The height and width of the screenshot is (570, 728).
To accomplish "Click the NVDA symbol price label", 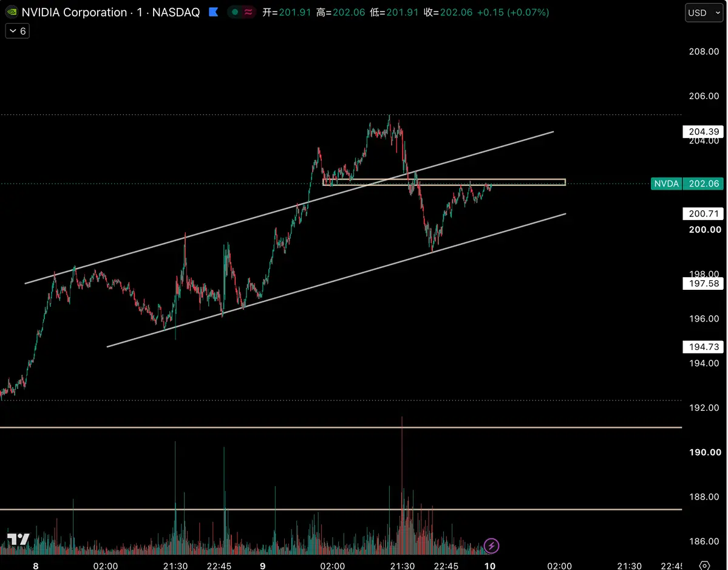I will [666, 184].
